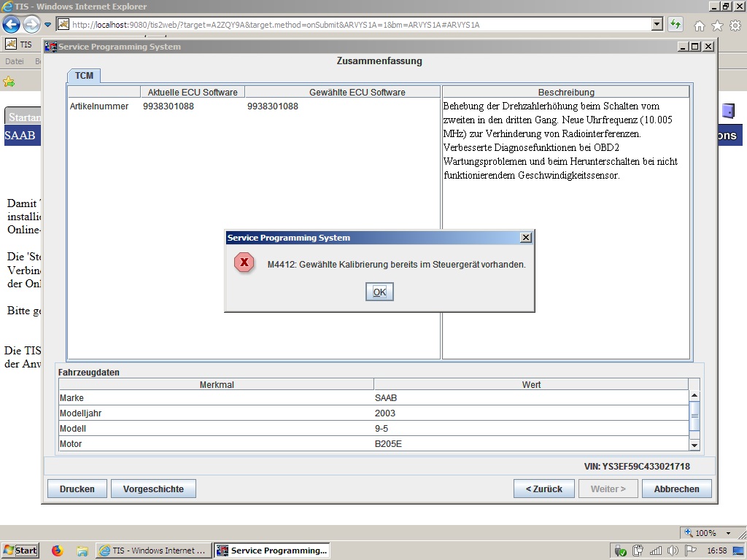Screen dimensions: 747x560
Task: Click the Drucken button
Action: [77, 489]
